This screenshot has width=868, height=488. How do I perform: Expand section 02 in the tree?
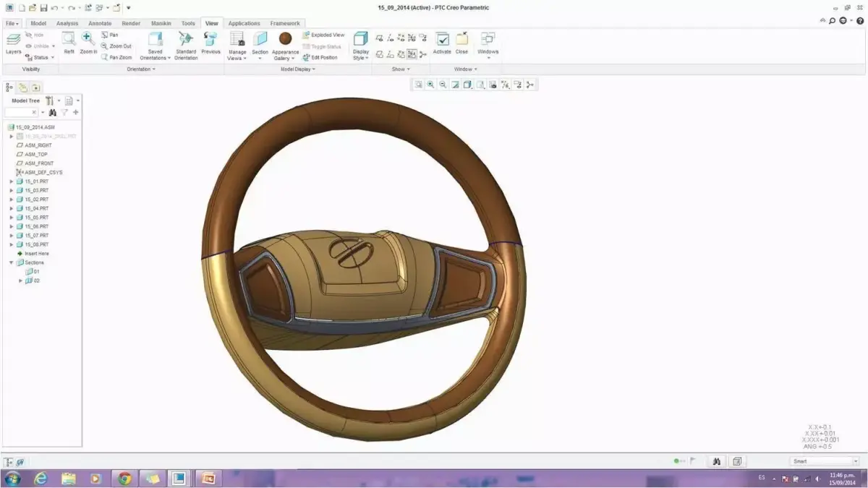point(20,281)
